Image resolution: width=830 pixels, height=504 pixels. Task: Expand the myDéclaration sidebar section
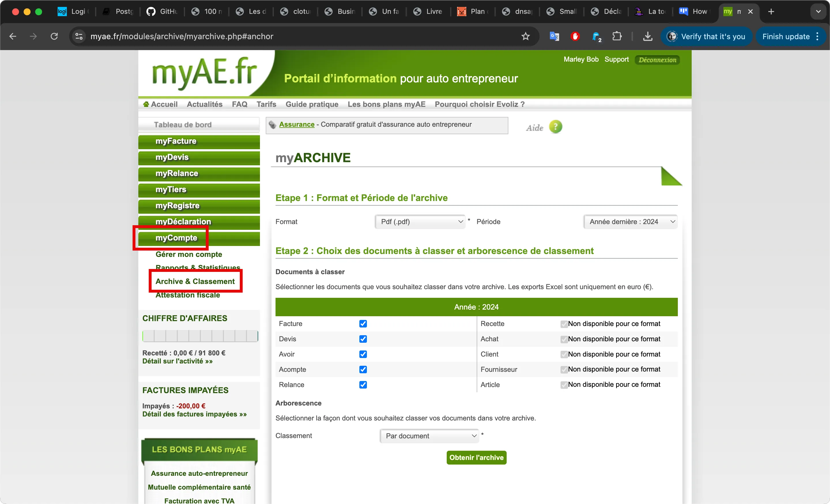pyautogui.click(x=199, y=223)
